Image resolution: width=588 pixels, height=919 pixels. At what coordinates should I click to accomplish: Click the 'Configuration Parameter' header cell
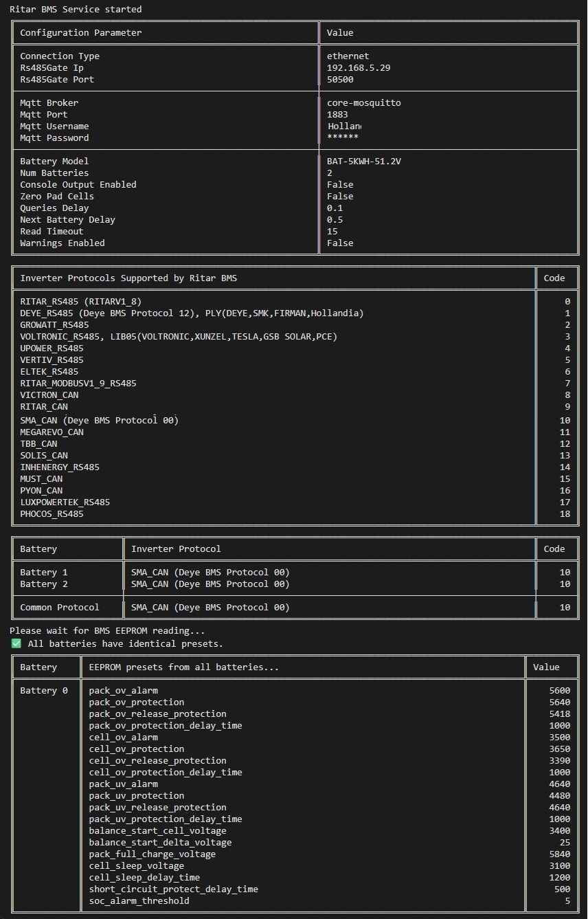tap(81, 33)
